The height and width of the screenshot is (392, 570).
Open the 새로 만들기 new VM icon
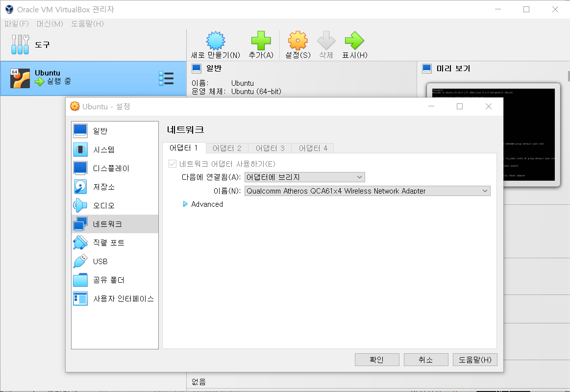(215, 41)
